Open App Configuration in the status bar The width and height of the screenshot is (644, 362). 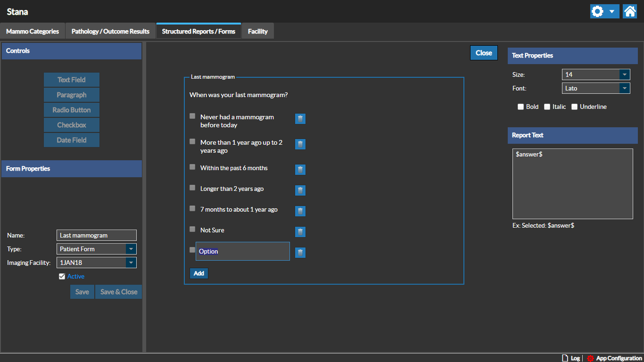(614, 358)
